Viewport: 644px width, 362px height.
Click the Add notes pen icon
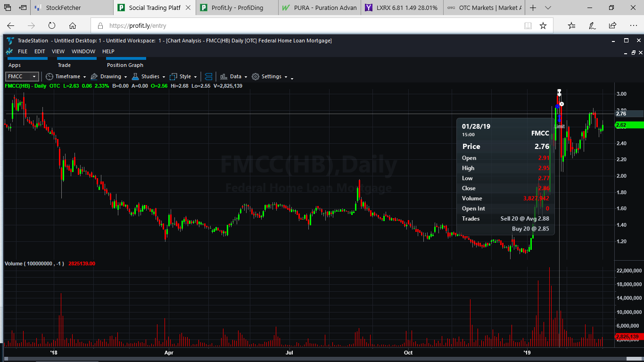click(593, 26)
